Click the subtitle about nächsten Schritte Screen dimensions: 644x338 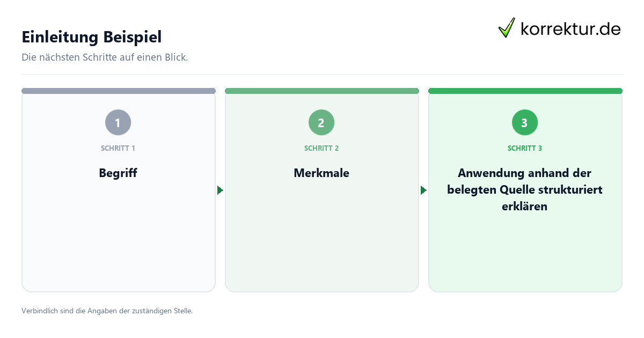point(105,57)
